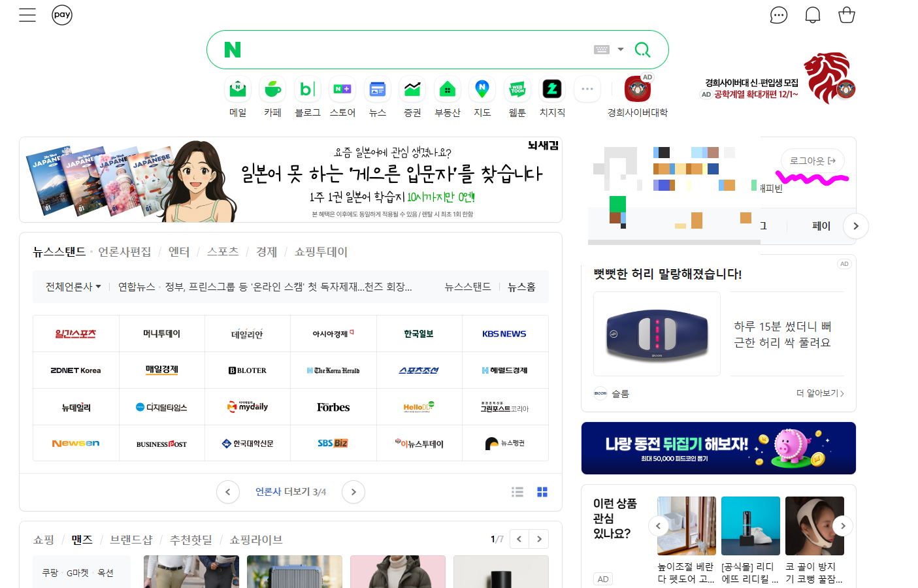Open 뉴스 news shortcut
The width and height of the screenshot is (918, 588).
(378, 97)
